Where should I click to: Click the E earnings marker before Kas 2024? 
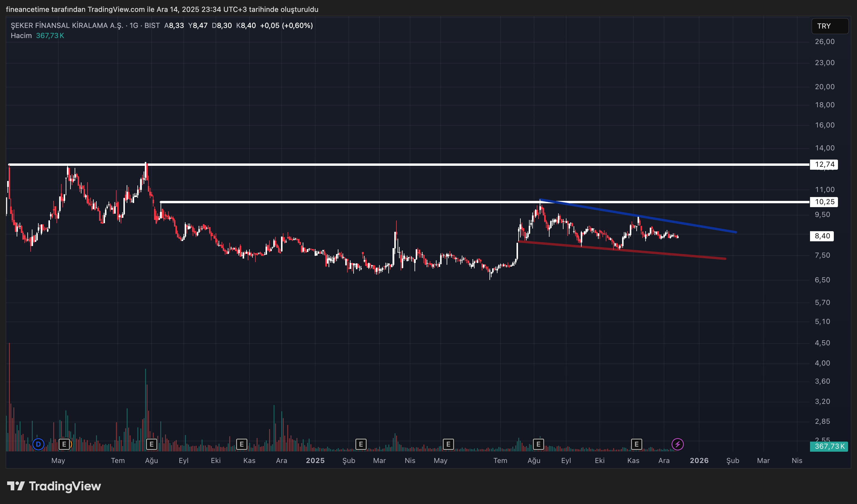[x=241, y=444]
